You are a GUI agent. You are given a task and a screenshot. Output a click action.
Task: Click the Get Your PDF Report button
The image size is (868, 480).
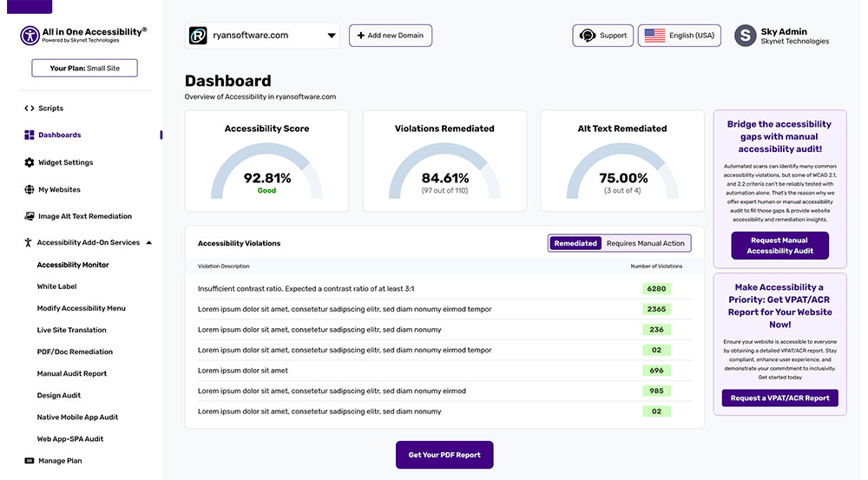(444, 455)
